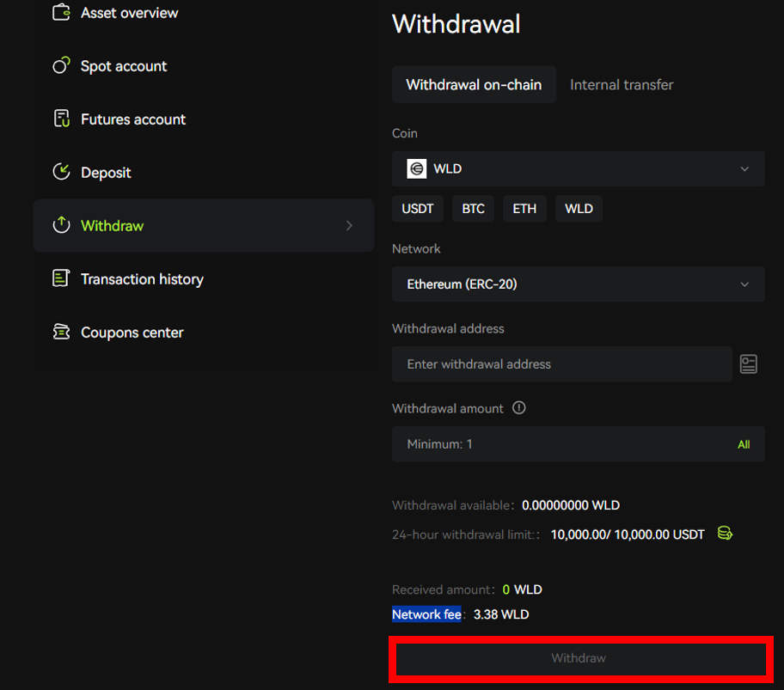Choose the ETH quick coin button
The image size is (784, 690).
[524, 208]
